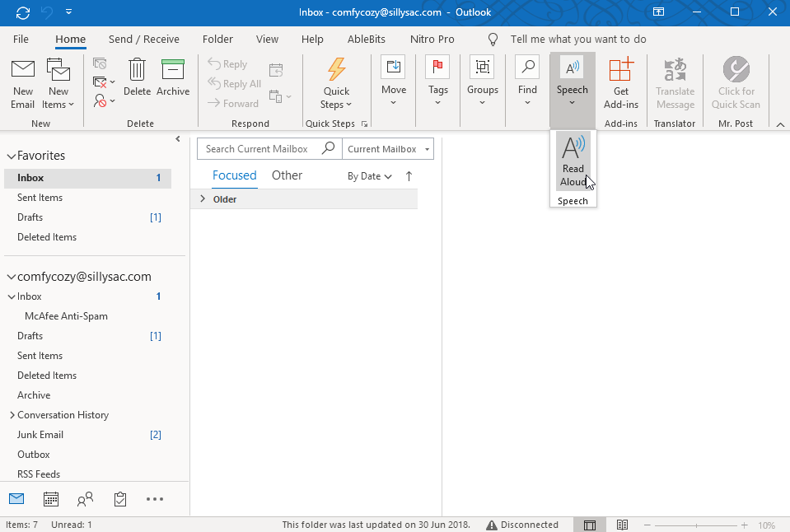Switch to the Other inbox view
This screenshot has width=790, height=532.
click(287, 175)
